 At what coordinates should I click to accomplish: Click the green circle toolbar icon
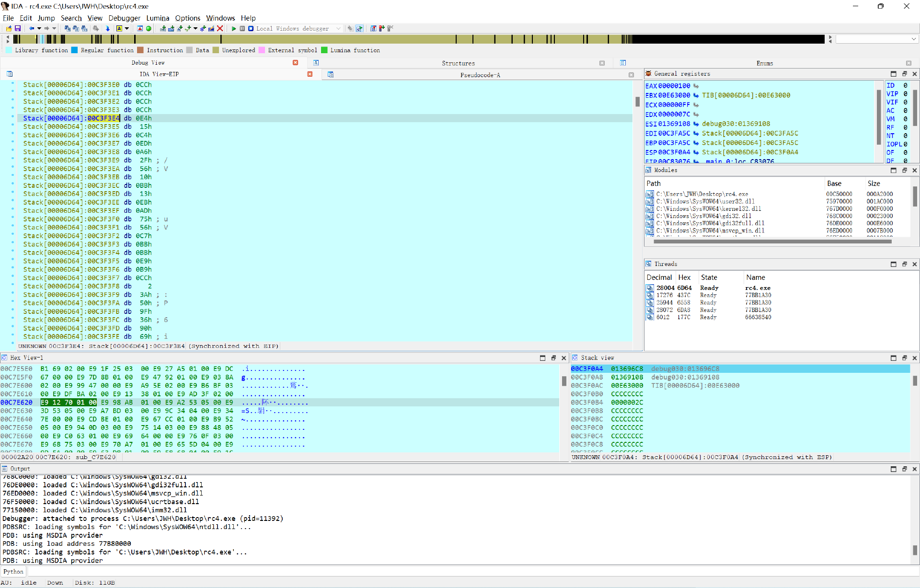149,29
